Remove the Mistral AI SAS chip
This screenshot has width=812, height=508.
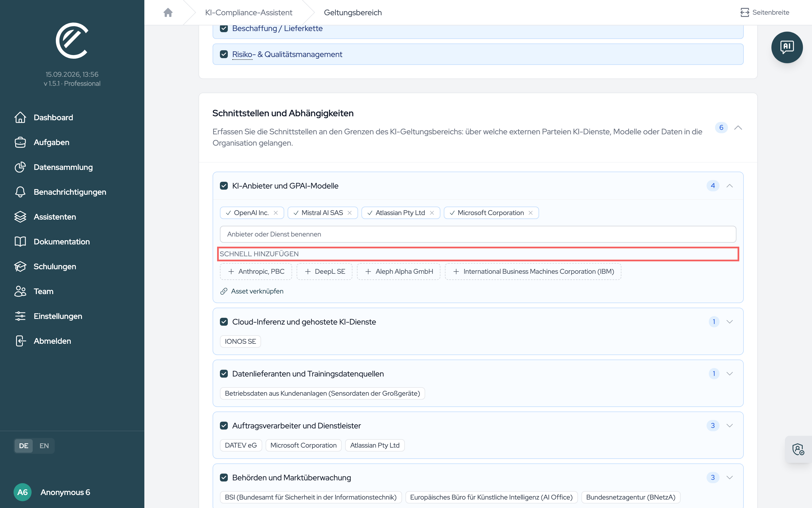350,213
